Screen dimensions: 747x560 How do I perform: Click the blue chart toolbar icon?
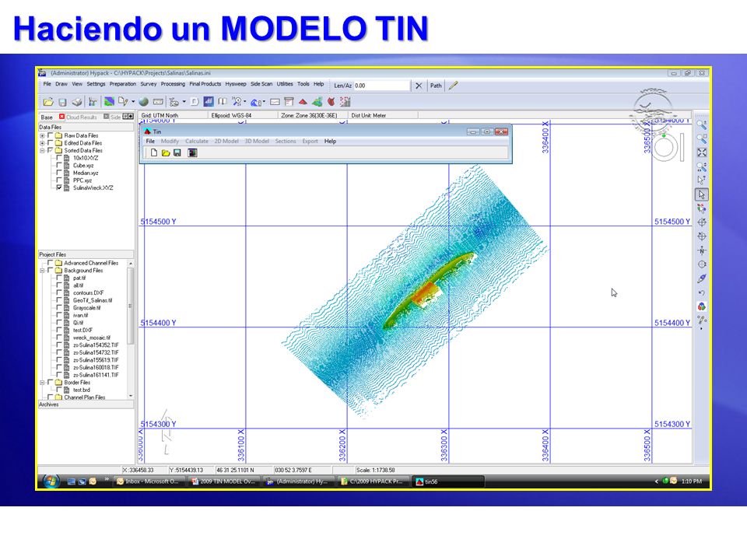click(209, 102)
